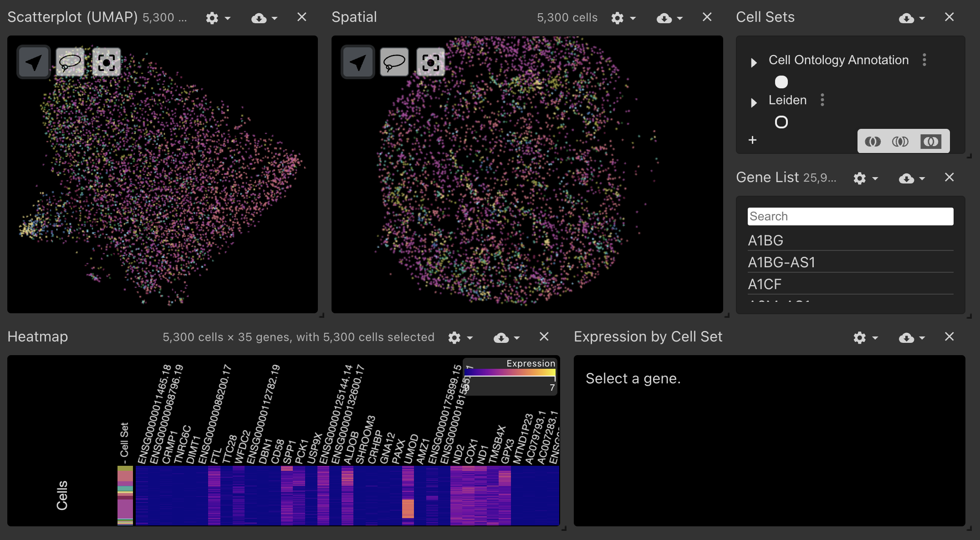Expand the Leiden cell set group
980x540 pixels.
tap(754, 102)
